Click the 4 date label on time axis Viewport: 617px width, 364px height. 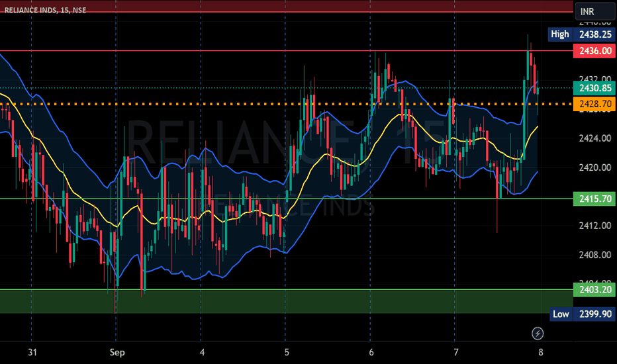[x=202, y=352]
